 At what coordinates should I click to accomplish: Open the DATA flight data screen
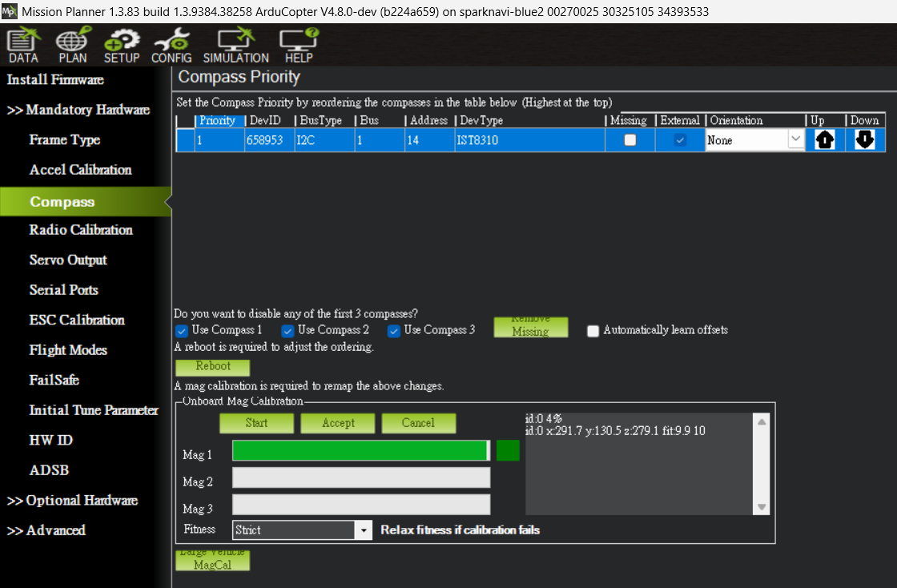coord(23,45)
